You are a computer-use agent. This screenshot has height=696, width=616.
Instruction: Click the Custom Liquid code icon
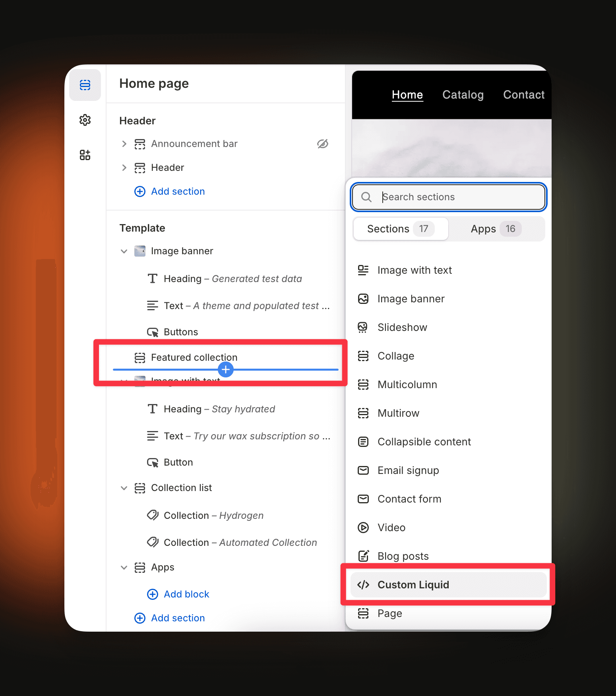(363, 585)
